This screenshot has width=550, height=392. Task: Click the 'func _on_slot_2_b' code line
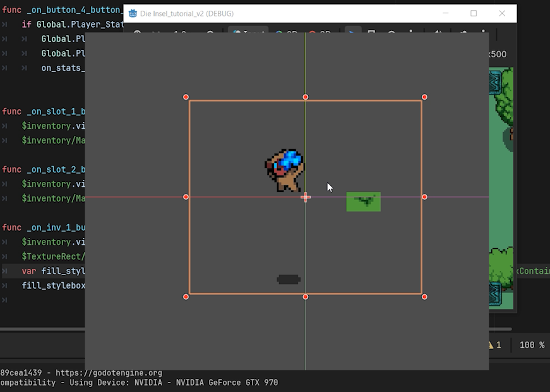point(44,170)
